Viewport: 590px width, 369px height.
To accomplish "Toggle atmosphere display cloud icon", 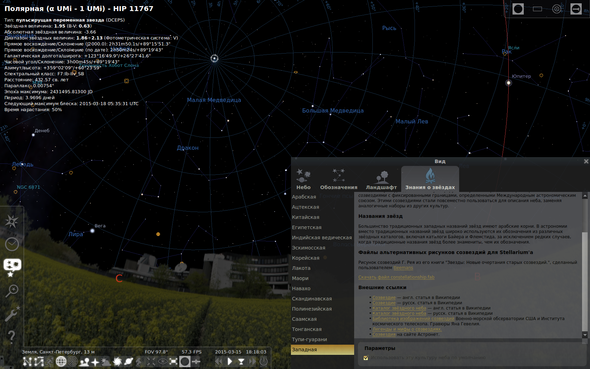I will 106,361.
